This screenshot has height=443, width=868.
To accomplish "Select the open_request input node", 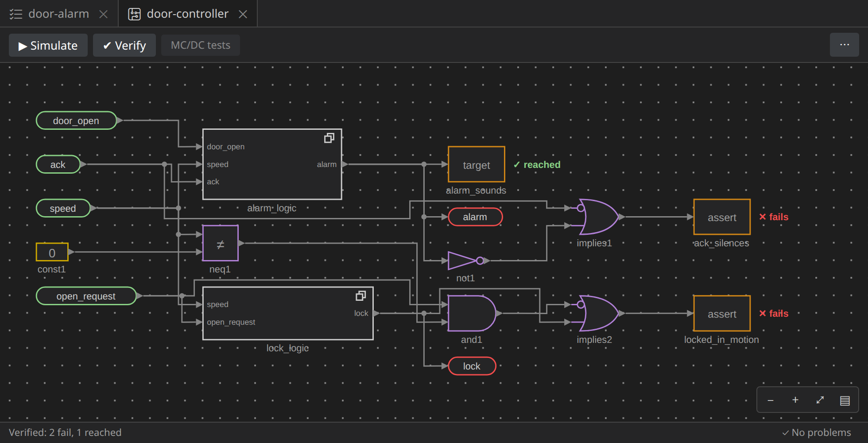I will [x=86, y=296].
